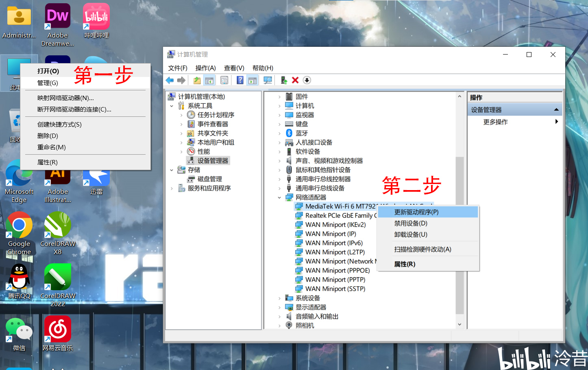This screenshot has width=588, height=370.
Task: Choose 重命名(M) in desktop context menu
Action: [85, 147]
